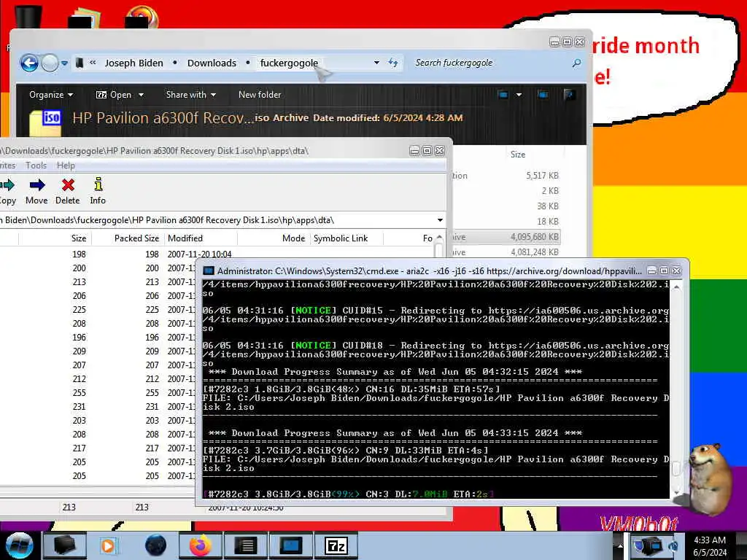Screen dimensions: 747x560
Task: Go back in the Explorer window
Action: click(x=29, y=63)
